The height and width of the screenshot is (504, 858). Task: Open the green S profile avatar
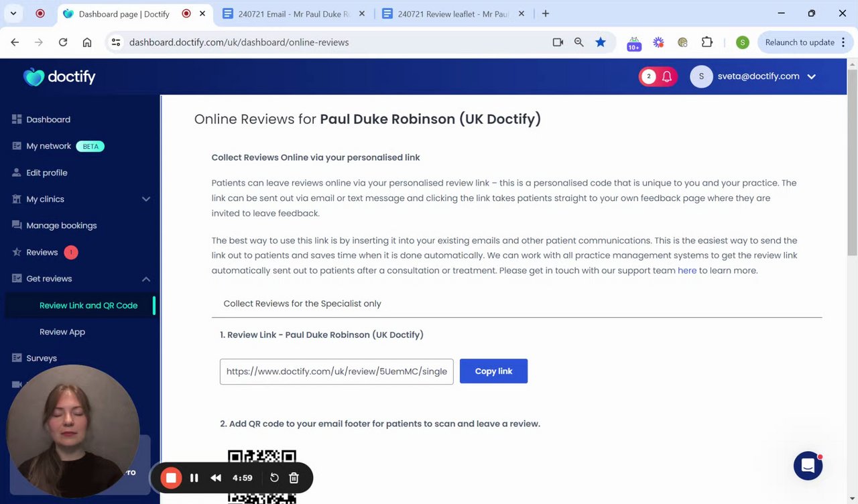[742, 42]
